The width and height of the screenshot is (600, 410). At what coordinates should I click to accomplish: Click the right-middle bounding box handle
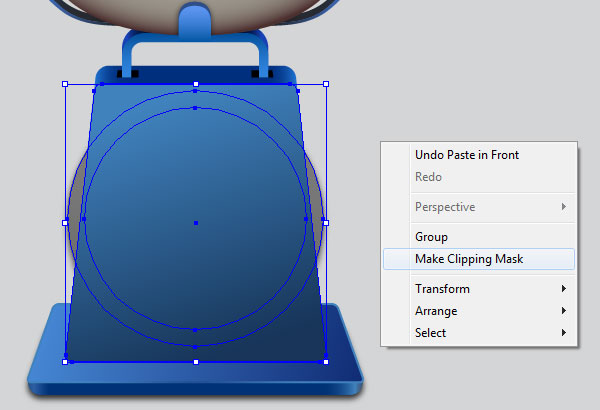coord(326,223)
